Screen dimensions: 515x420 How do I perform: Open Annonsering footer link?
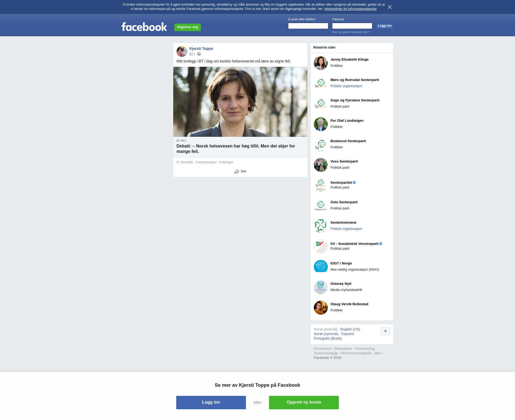coord(365,349)
